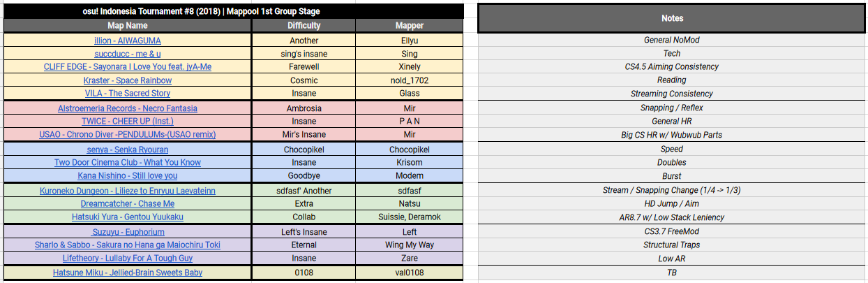Open the senya - Senka Ryouran link
The height and width of the screenshot is (283, 868).
[128, 150]
